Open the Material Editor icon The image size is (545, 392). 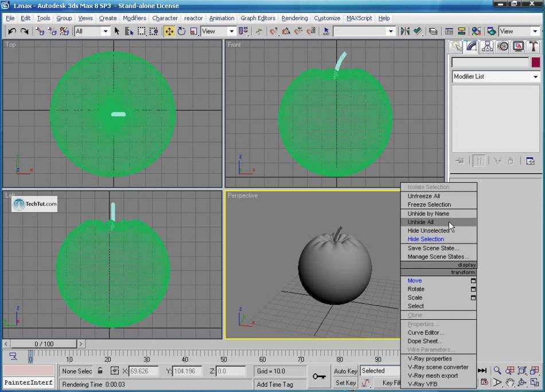point(476,32)
